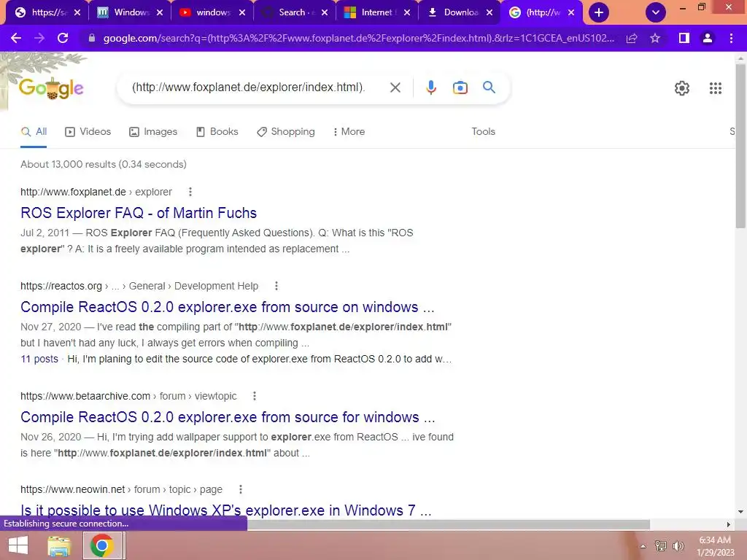Click the 11 posts link

pos(39,359)
